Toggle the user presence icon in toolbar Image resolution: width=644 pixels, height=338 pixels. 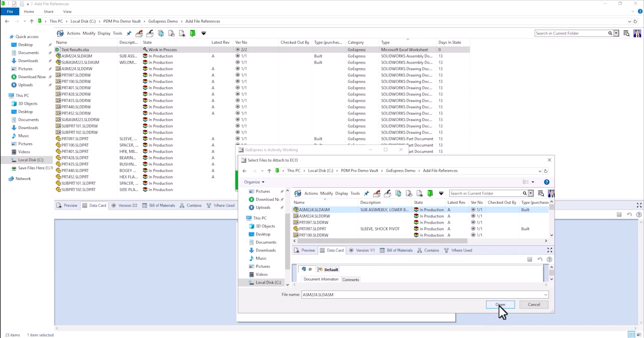pyautogui.click(x=638, y=33)
